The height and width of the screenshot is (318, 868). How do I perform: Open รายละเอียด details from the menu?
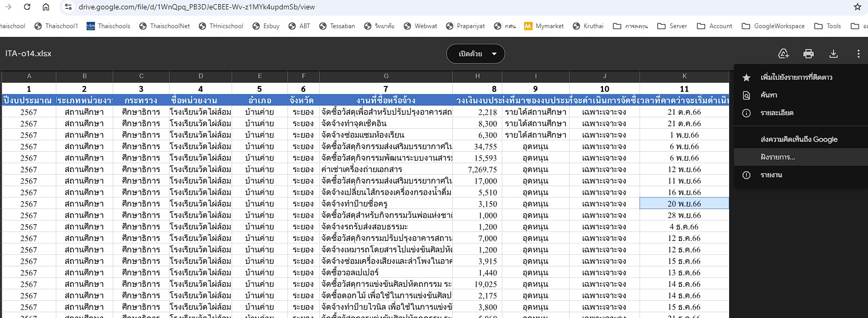pos(777,113)
